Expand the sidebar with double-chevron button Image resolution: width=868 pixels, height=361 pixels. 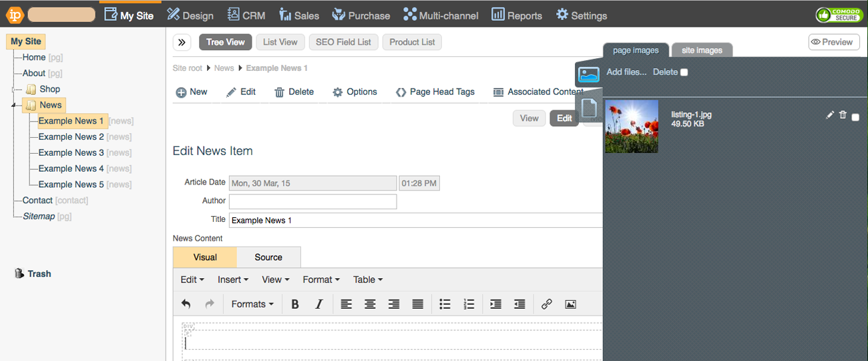[182, 42]
